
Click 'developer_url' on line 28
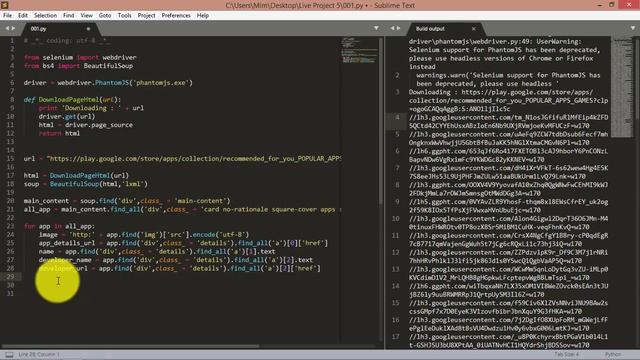click(63, 268)
